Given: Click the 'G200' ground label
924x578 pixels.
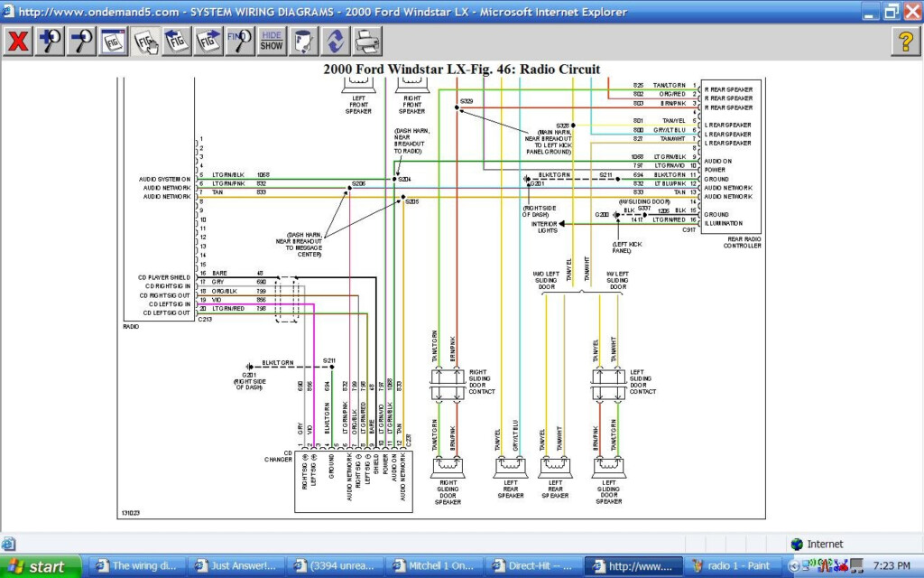Looking at the screenshot, I should [601, 215].
